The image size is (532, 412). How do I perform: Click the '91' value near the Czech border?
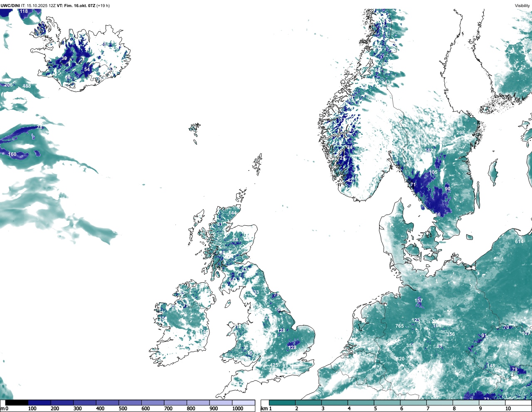pos(484,336)
